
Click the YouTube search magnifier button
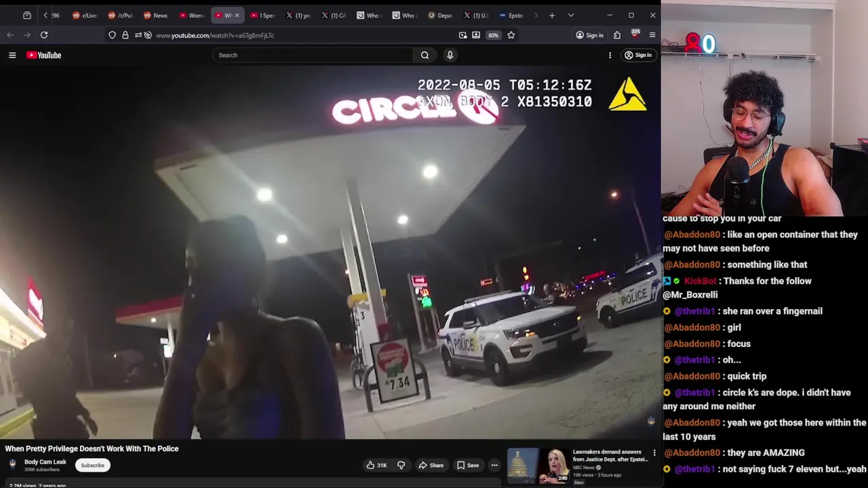click(x=425, y=55)
